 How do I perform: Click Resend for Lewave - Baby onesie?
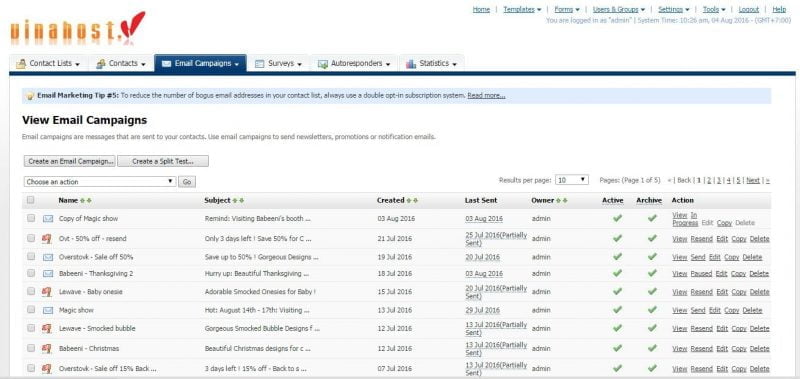click(702, 292)
